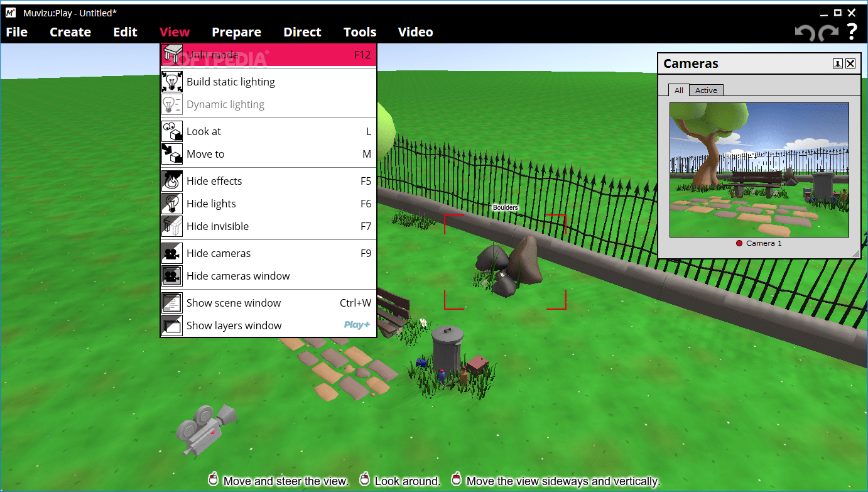
Task: Click the Hide lights bulb icon
Action: point(172,204)
